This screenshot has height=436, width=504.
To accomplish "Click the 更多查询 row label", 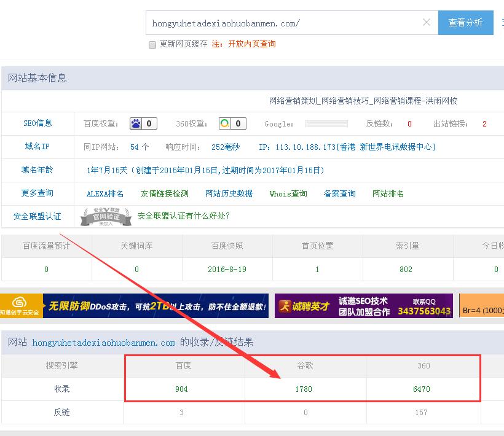I will pos(37,193).
